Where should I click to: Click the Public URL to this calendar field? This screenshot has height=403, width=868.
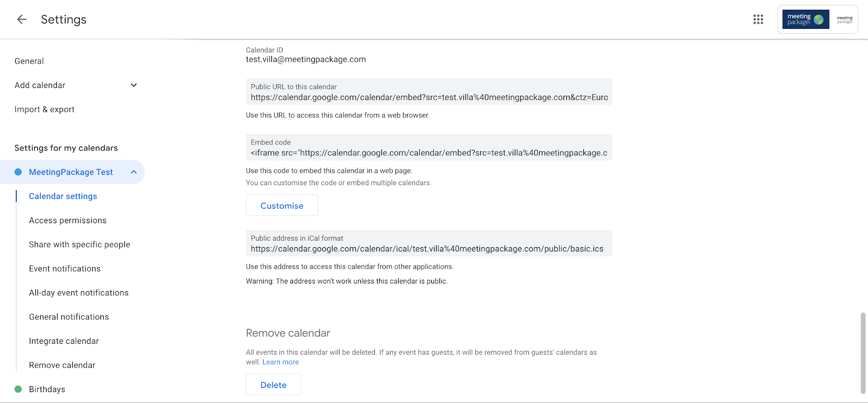click(429, 92)
